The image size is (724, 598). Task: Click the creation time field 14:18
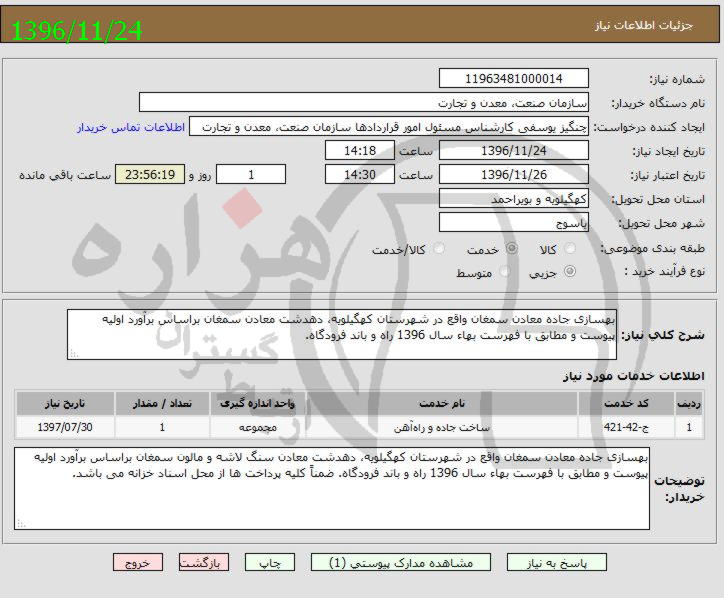pyautogui.click(x=360, y=151)
